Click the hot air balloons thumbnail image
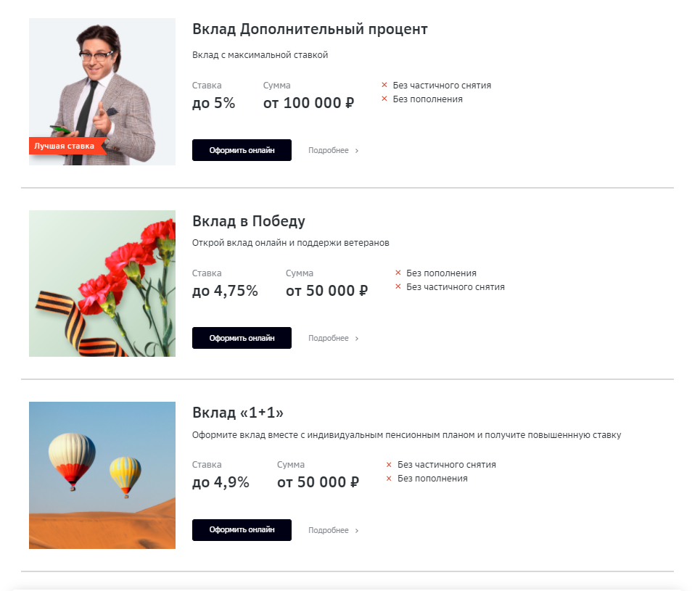The width and height of the screenshot is (700, 591). click(x=102, y=475)
